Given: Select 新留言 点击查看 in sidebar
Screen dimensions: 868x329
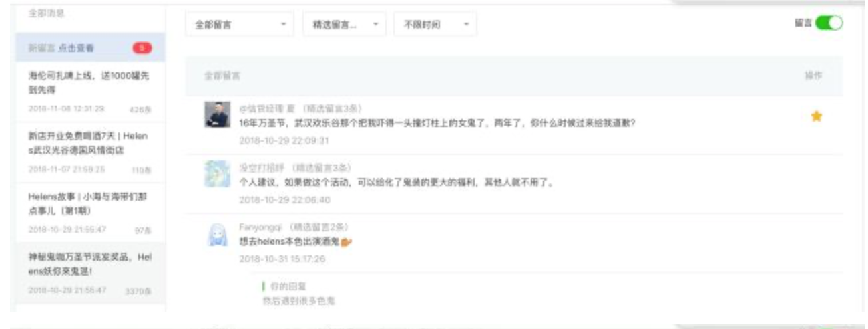Looking at the screenshot, I should 91,47.
